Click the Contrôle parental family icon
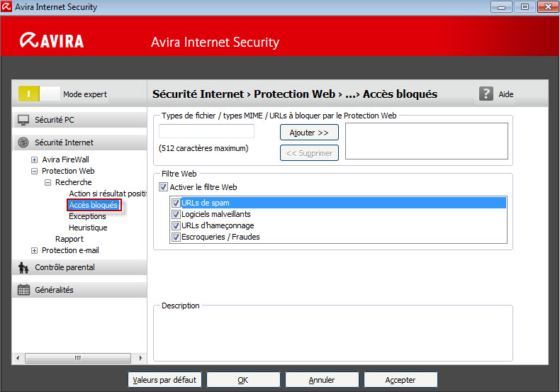Screen dimensions: 560x392 point(23,267)
